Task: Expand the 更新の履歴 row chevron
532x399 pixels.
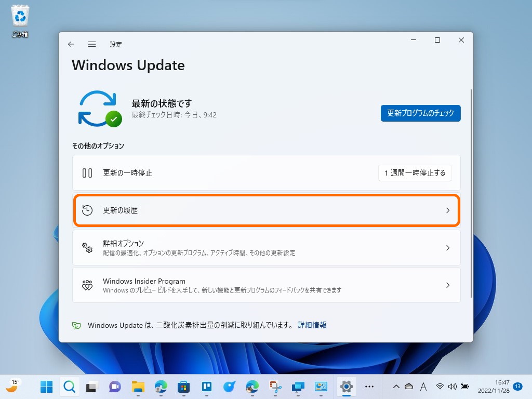Action: (x=448, y=210)
